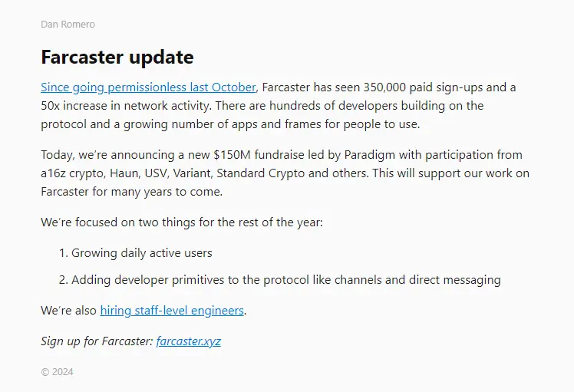Screen dimensions: 574x392
Task: Click 'Growing daily active users' list item
Action: pyautogui.click(x=141, y=252)
